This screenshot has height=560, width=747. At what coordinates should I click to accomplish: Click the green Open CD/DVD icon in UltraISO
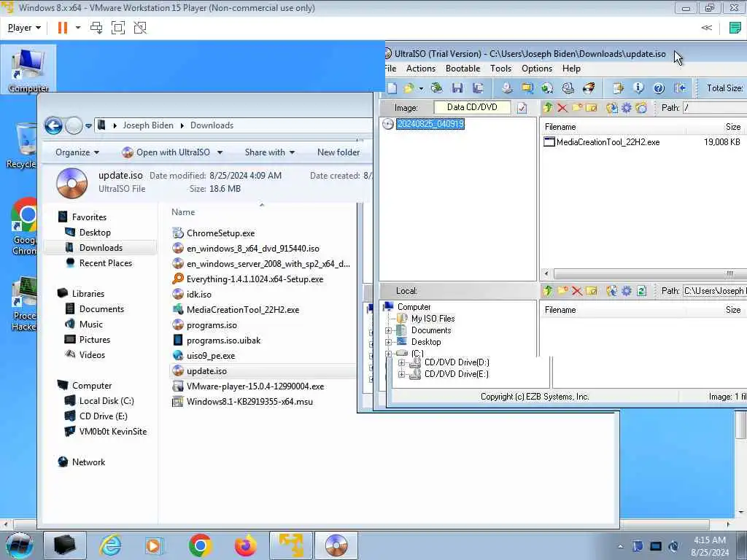(x=436, y=88)
